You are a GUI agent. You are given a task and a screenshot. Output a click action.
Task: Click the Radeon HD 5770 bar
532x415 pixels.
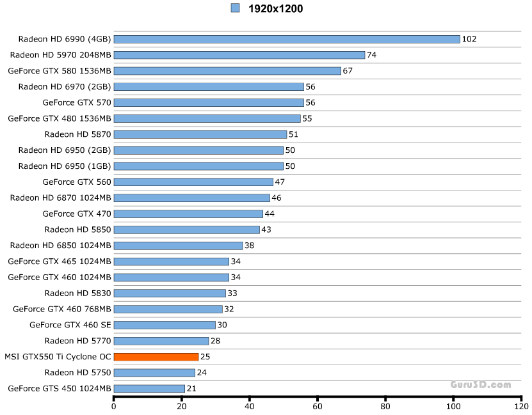[x=161, y=341]
